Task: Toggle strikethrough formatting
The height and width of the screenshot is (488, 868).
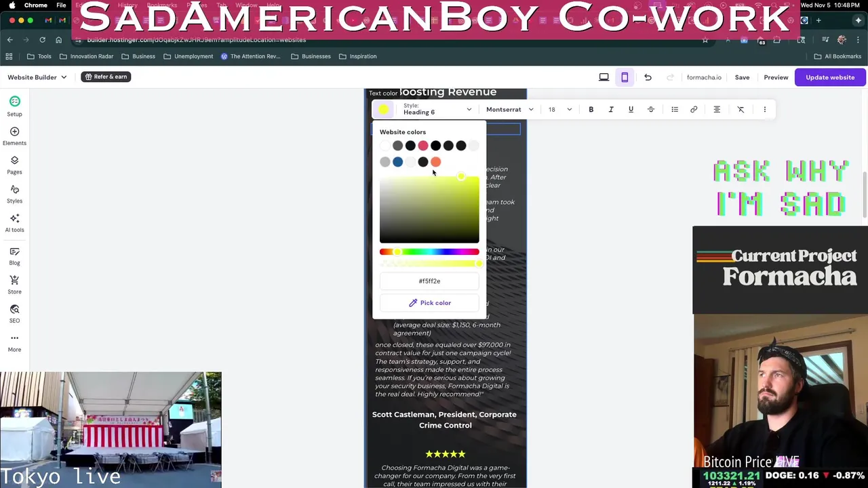Action: 651,109
